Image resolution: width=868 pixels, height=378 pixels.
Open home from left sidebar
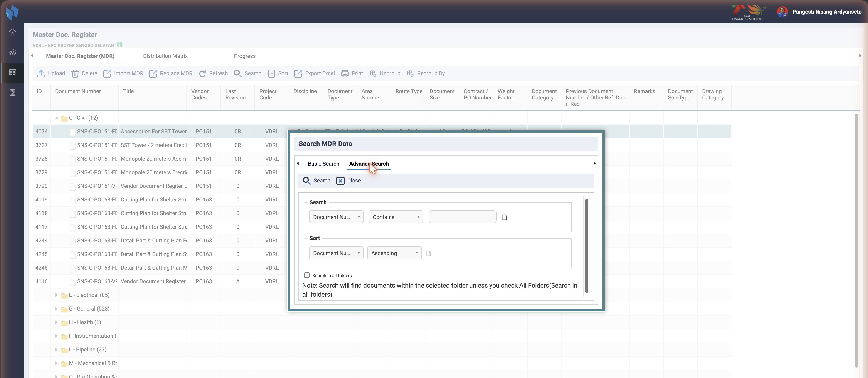(12, 32)
